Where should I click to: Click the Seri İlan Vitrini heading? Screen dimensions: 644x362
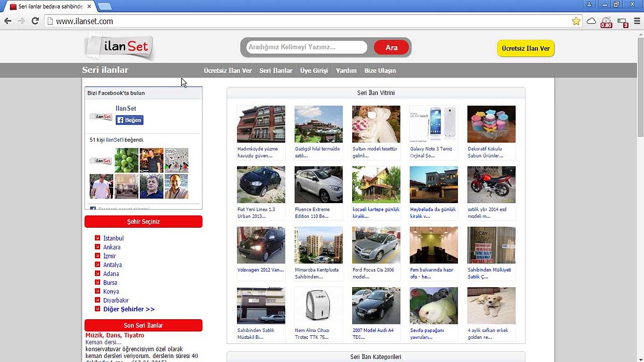point(376,93)
